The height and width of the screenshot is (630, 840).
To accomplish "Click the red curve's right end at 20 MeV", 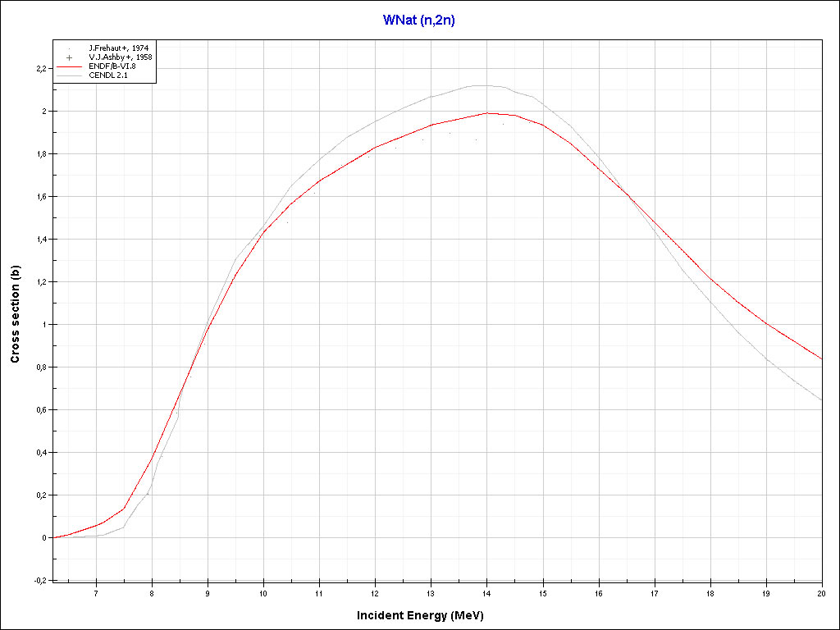I will click(820, 358).
